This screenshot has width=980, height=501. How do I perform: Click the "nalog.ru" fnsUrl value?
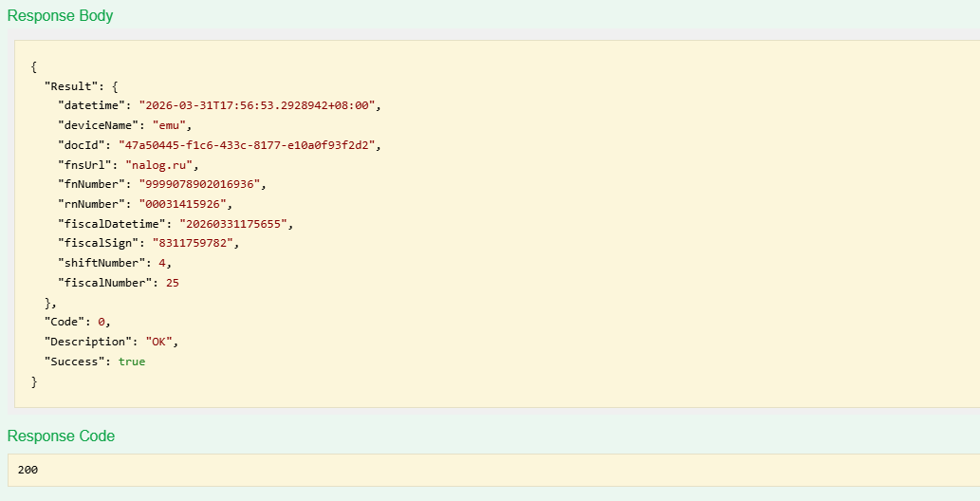[x=162, y=165]
